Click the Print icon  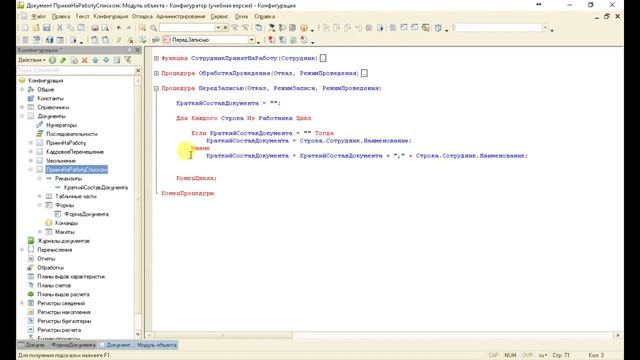tap(95, 28)
